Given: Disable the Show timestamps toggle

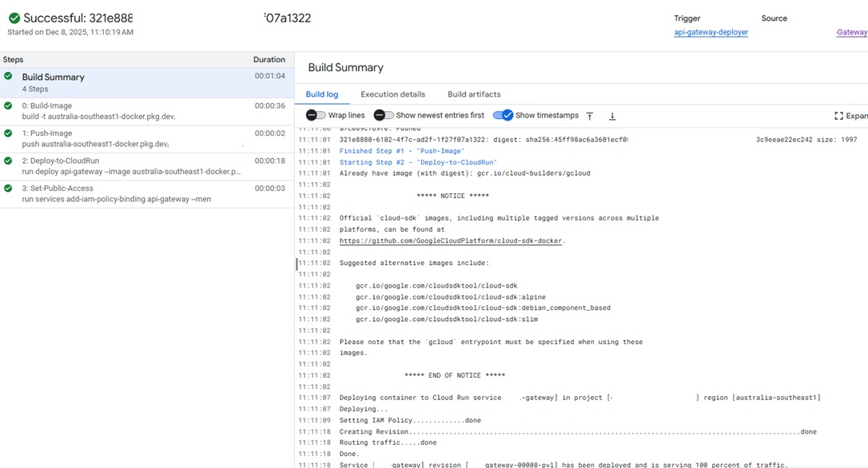Looking at the screenshot, I should (x=503, y=115).
